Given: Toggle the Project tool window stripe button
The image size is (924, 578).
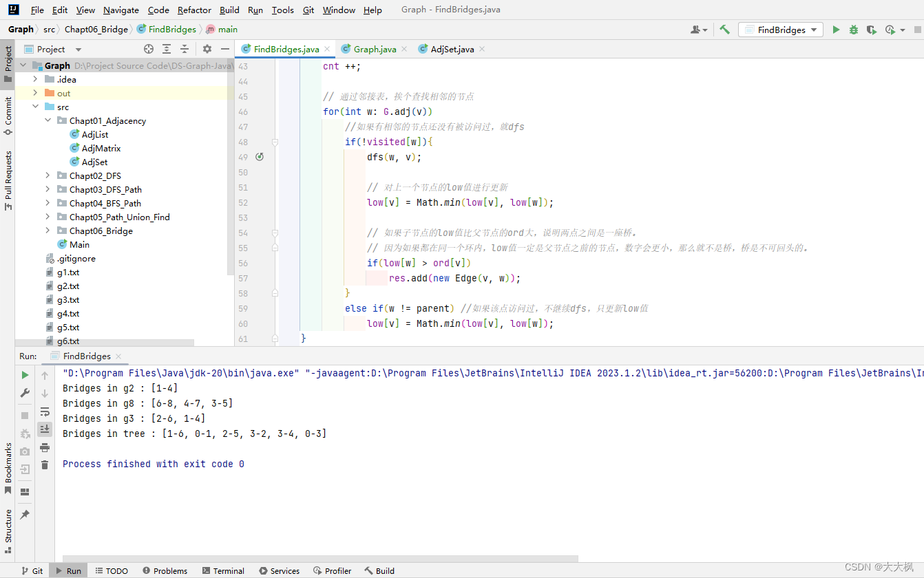Looking at the screenshot, I should 8,64.
